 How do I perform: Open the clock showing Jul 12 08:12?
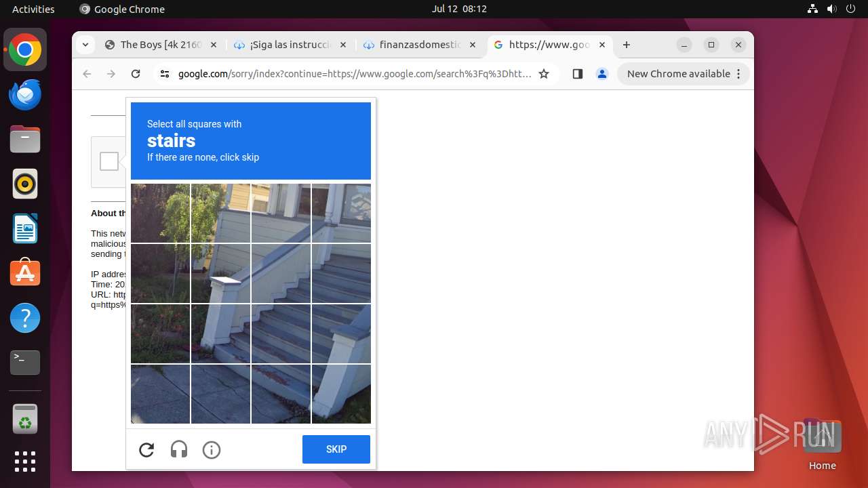[x=459, y=9]
